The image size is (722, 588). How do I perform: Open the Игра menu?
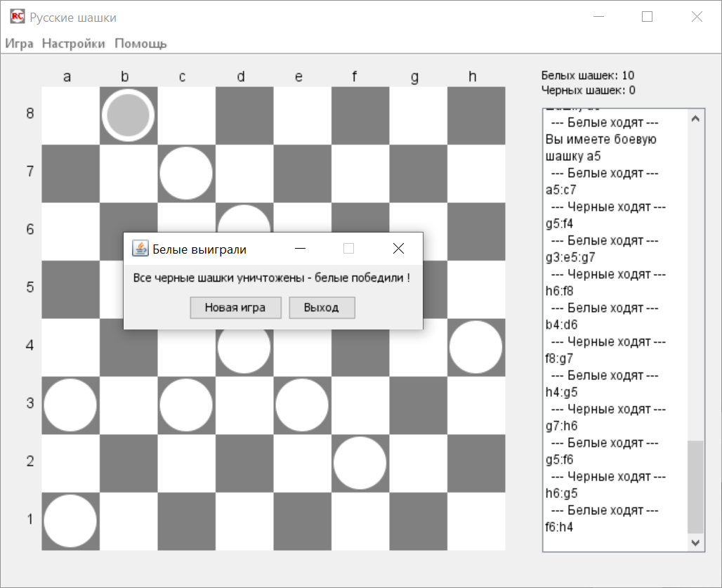click(x=20, y=44)
